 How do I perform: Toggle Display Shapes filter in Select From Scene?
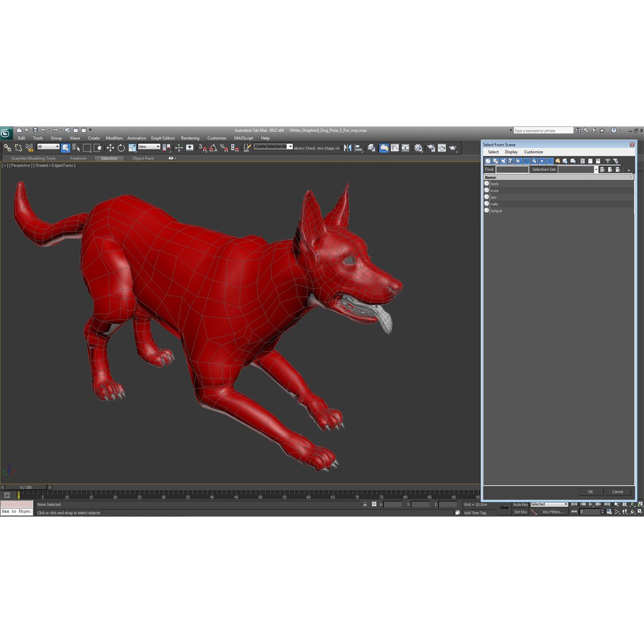pyautogui.click(x=496, y=161)
